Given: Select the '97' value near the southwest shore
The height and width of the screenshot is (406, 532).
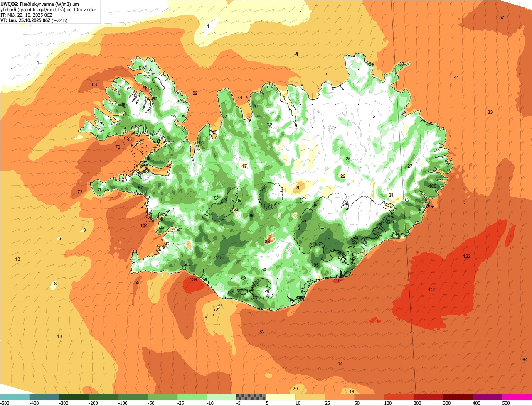Looking at the screenshot, I should click(x=231, y=293).
